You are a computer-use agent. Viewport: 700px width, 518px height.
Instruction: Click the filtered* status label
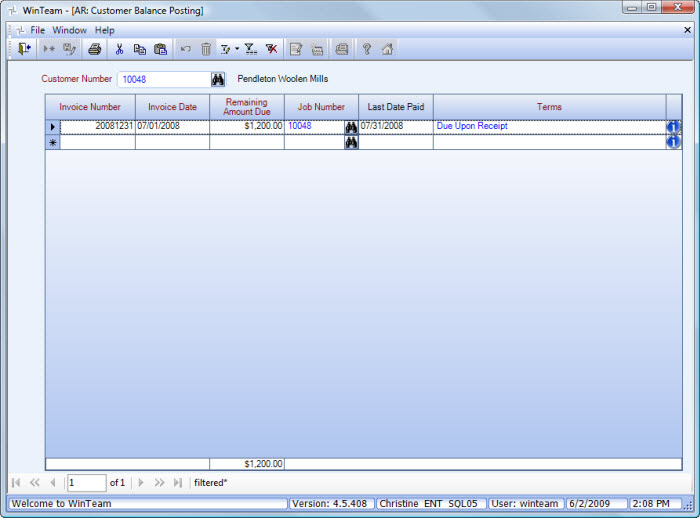[211, 483]
